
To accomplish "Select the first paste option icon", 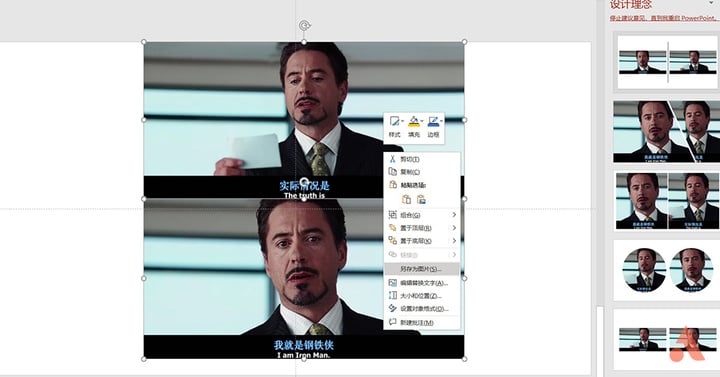I will tap(406, 199).
